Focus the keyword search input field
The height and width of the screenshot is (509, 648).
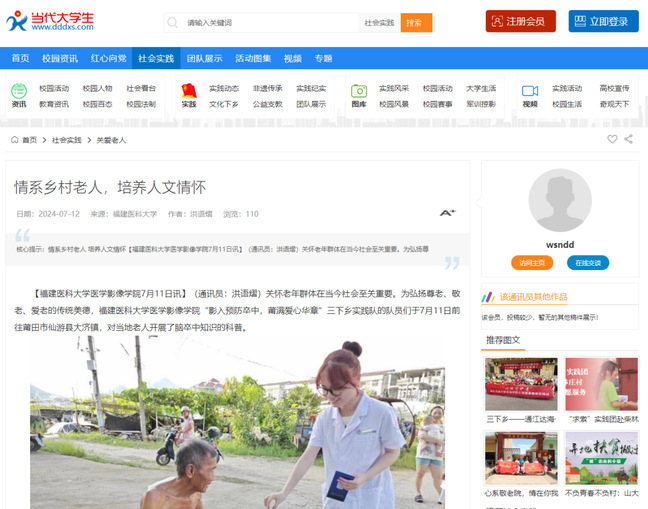click(x=270, y=22)
